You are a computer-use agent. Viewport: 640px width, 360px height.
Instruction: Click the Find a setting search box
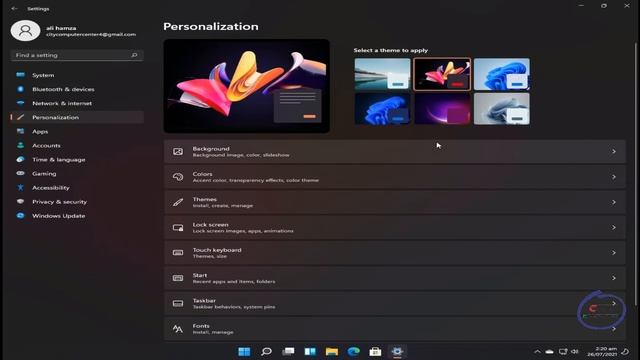(x=77, y=55)
